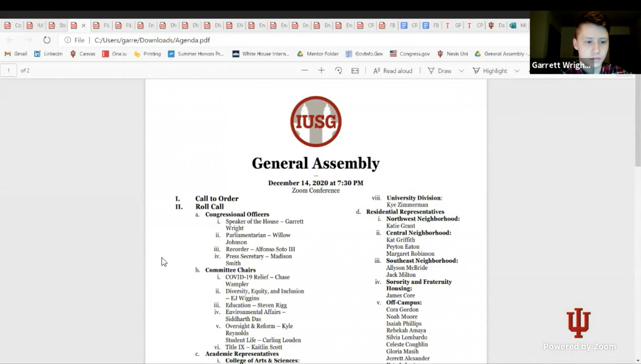Start Read aloud for the document
641x364 pixels.
[x=392, y=70]
